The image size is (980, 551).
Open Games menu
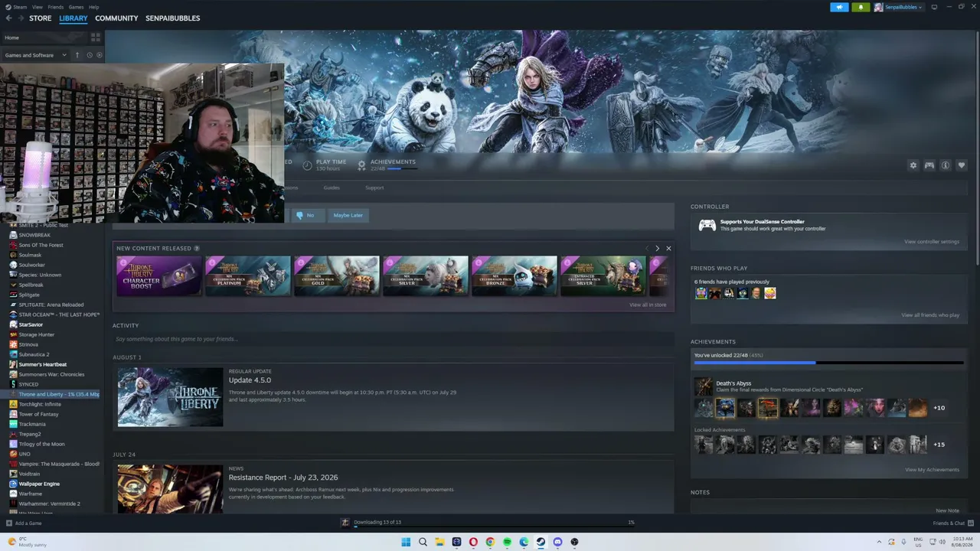pyautogui.click(x=76, y=7)
